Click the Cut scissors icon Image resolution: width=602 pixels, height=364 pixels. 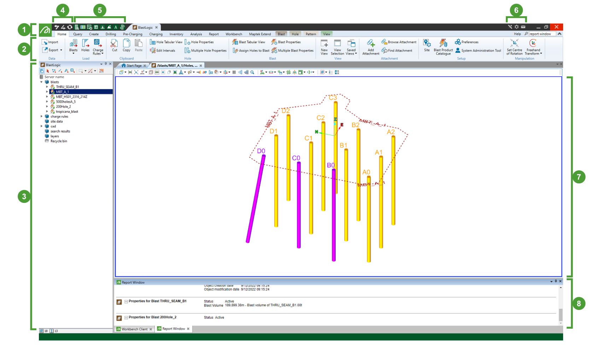point(114,43)
